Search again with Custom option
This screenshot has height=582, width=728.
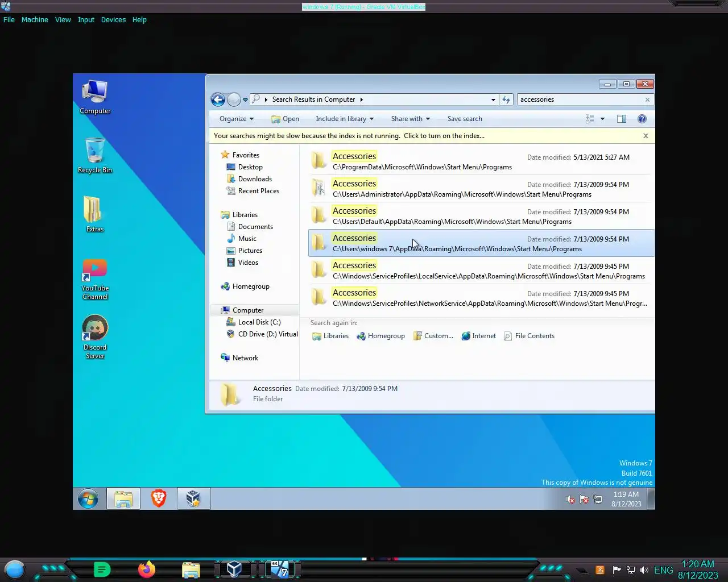coord(433,336)
